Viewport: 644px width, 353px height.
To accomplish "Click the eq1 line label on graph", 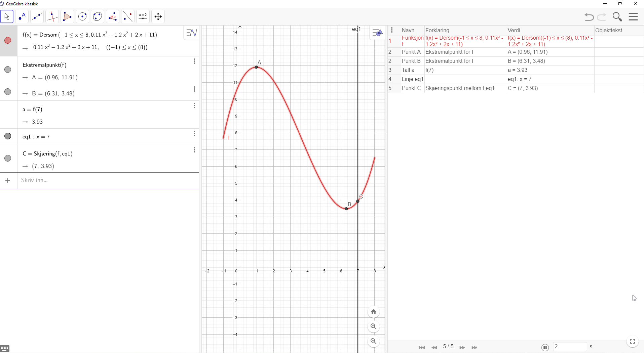I will click(x=356, y=29).
